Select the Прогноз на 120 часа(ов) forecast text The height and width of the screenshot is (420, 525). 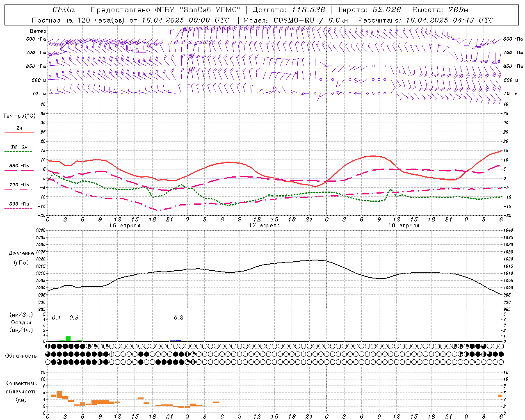tap(79, 20)
